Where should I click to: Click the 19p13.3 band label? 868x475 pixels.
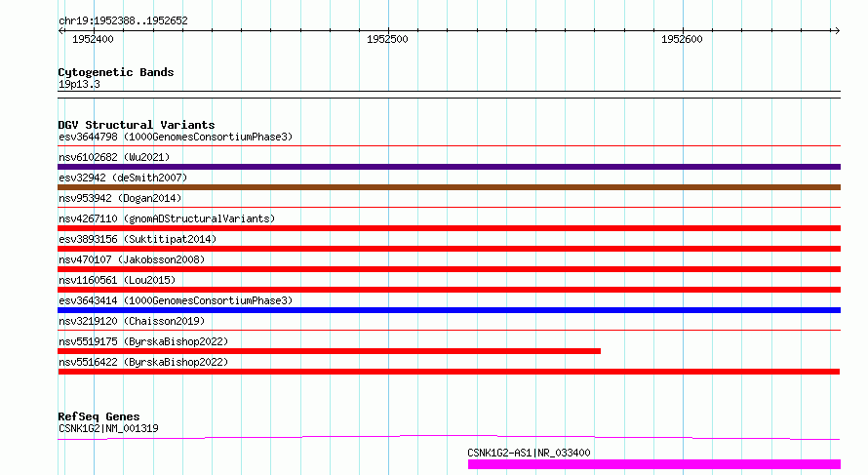(x=79, y=84)
